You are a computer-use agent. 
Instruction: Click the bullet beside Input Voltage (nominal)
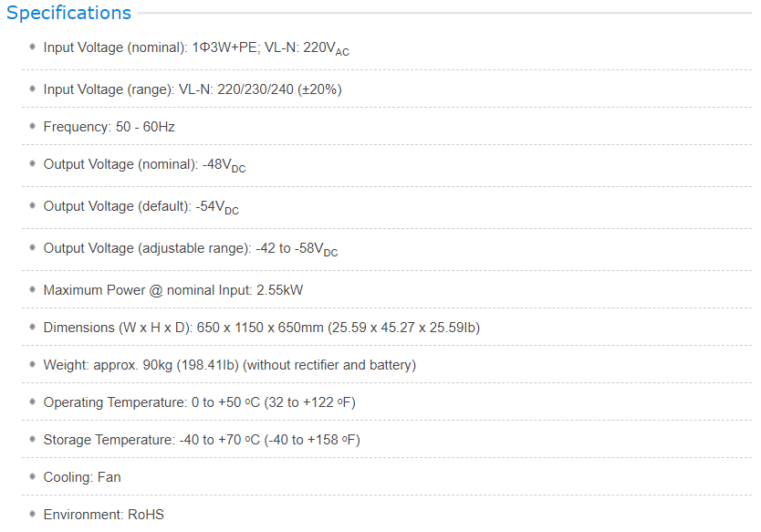click(x=33, y=47)
